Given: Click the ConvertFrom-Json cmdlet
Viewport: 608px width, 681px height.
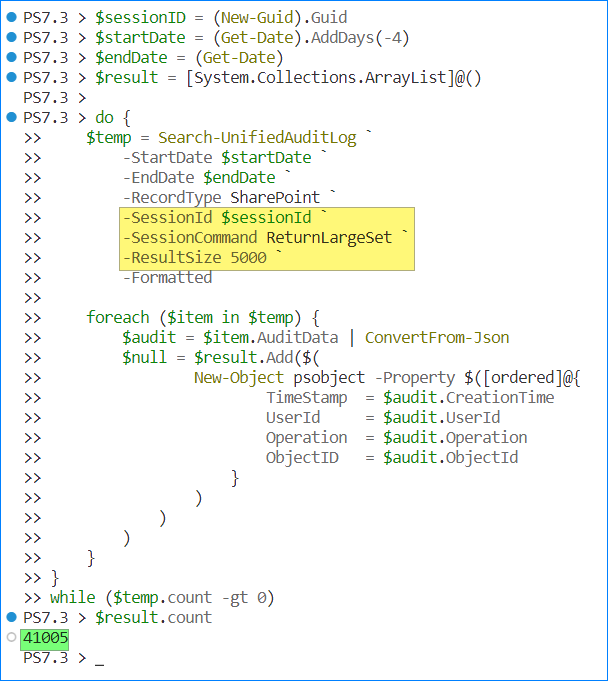Looking at the screenshot, I should click(437, 337).
